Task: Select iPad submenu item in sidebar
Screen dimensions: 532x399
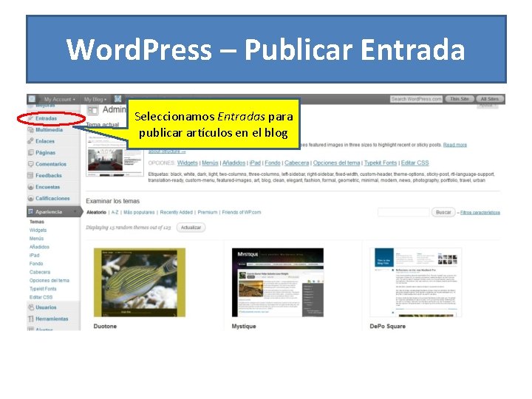Action: coord(34,256)
